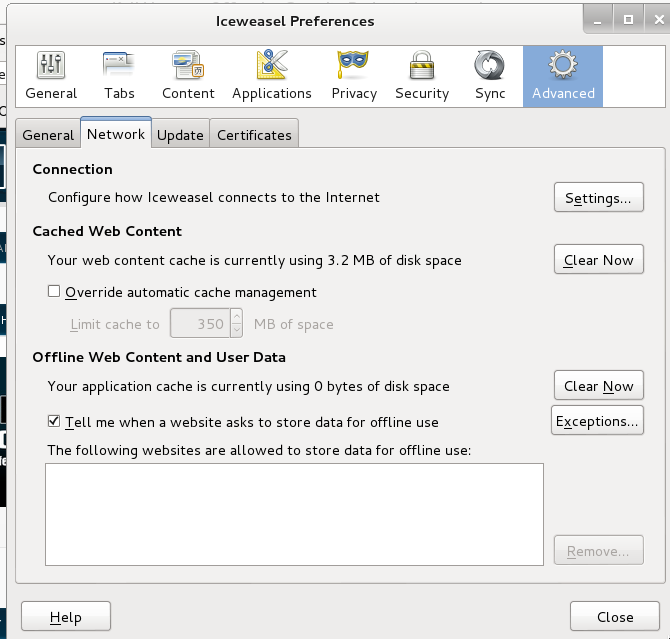Minimize the Iceweasel Preferences window
This screenshot has height=639, width=670.
(598, 20)
